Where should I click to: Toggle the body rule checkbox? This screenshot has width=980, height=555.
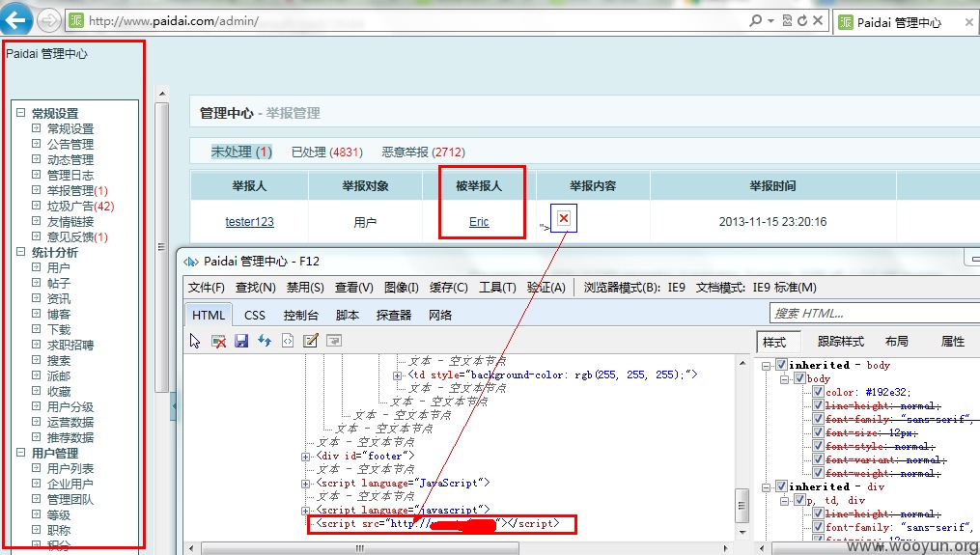pos(799,378)
